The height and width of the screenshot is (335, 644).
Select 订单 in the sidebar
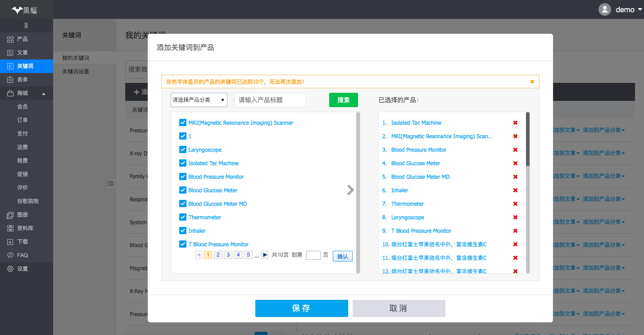coord(23,120)
